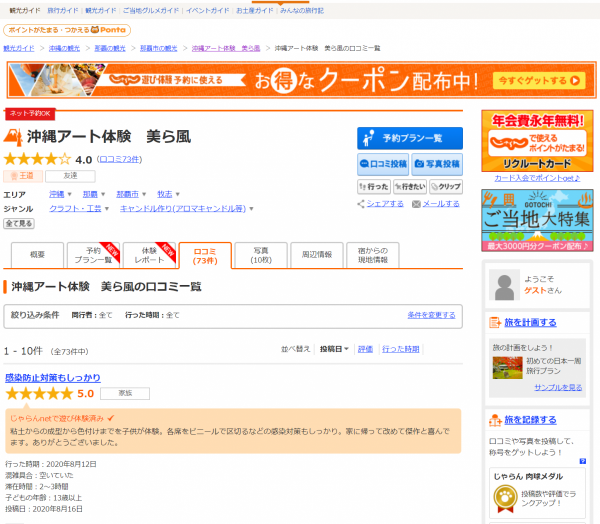Open イベントガイド in the top navigation
Screen dimensions: 600x524
[x=207, y=10]
